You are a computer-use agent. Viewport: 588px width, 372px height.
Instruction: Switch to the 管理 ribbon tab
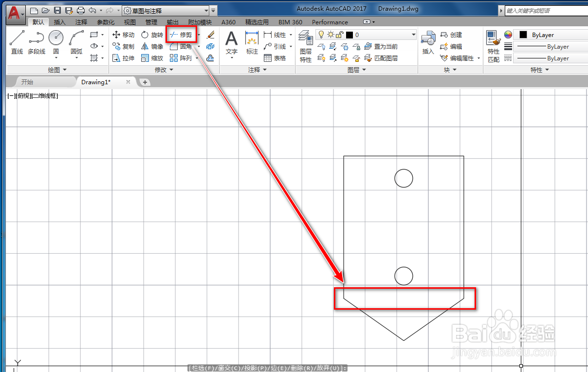pos(151,22)
